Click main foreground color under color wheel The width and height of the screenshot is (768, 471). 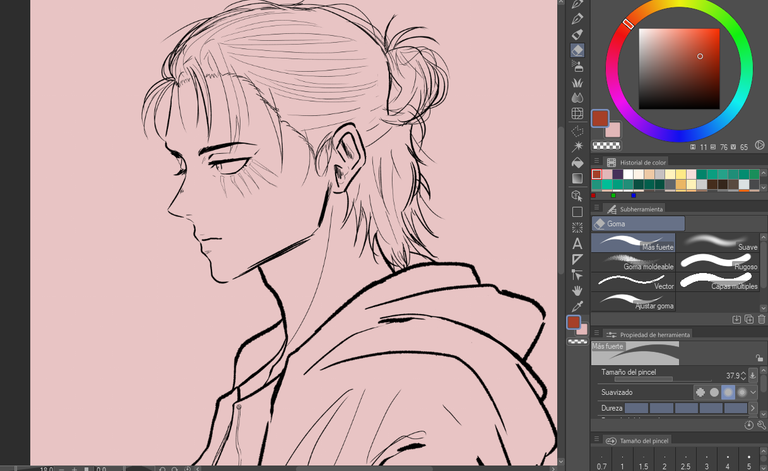[x=600, y=118]
